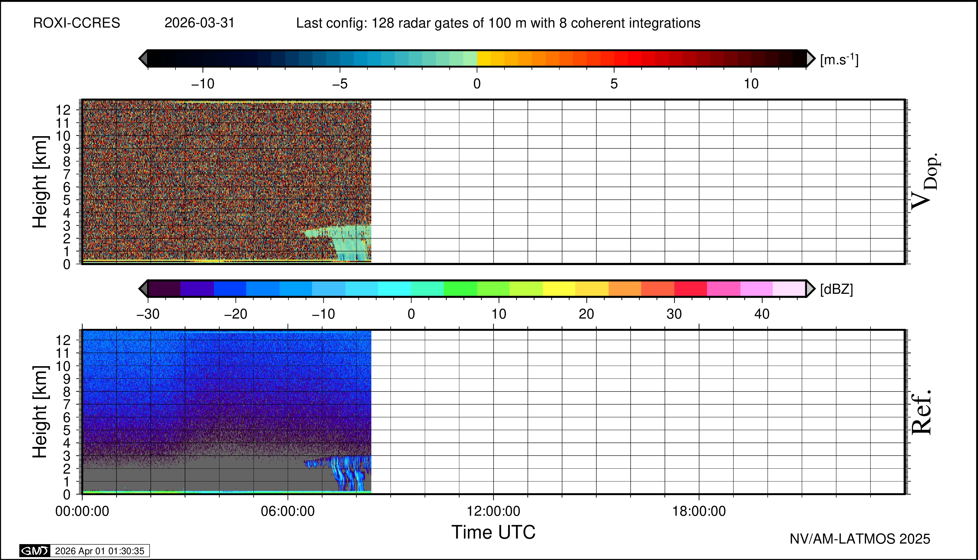
Task: Click the GMT logo icon
Action: coord(35,551)
